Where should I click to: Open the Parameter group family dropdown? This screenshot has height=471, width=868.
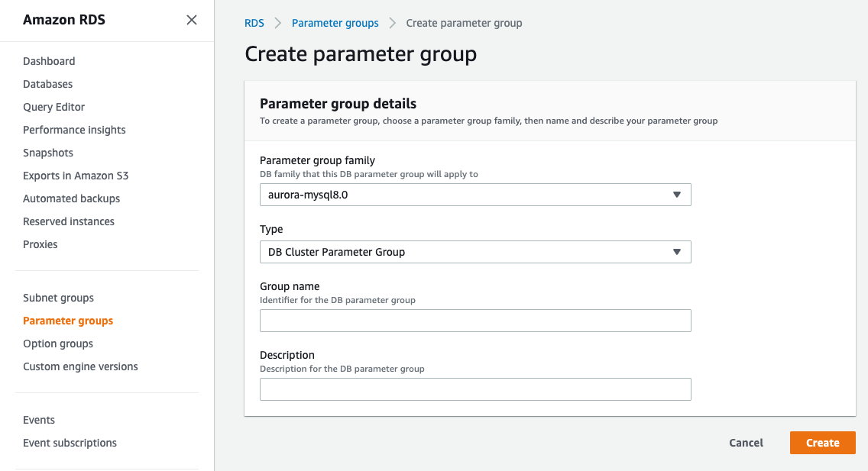475,195
